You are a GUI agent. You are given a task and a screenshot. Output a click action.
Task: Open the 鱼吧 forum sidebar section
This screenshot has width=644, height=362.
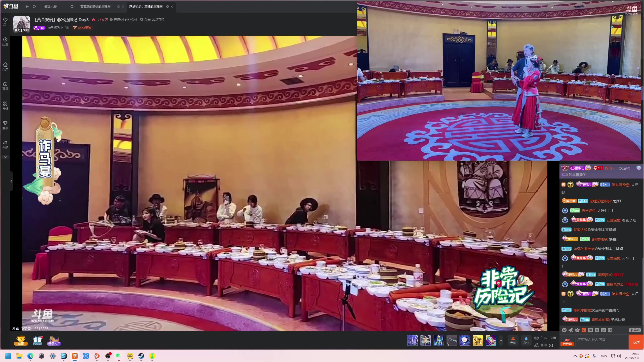[x=5, y=145]
